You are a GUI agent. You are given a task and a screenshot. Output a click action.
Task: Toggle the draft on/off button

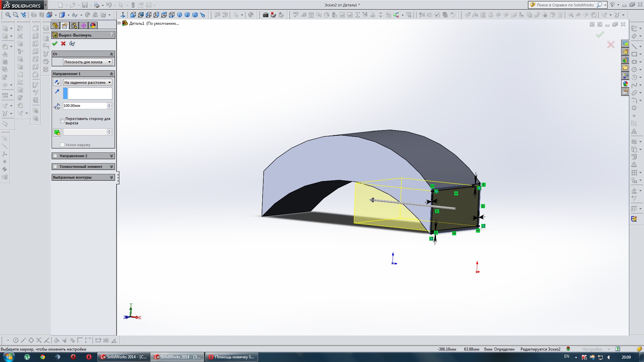(57, 132)
